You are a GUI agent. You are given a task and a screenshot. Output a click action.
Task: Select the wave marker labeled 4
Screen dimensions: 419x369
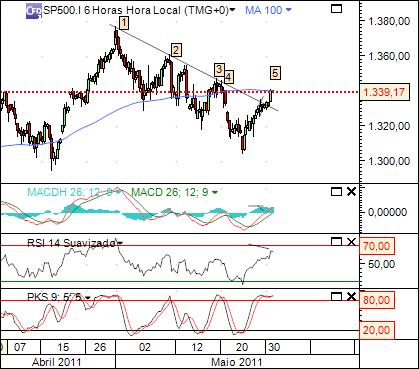228,77
